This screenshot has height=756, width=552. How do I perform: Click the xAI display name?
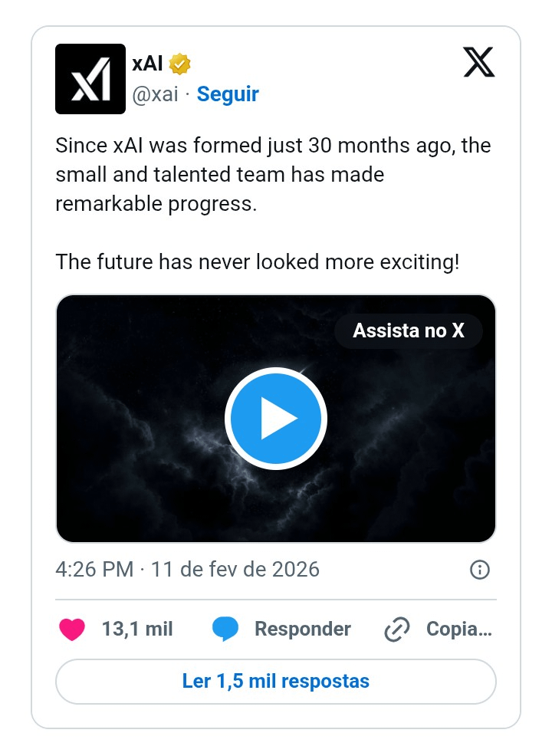click(x=147, y=64)
